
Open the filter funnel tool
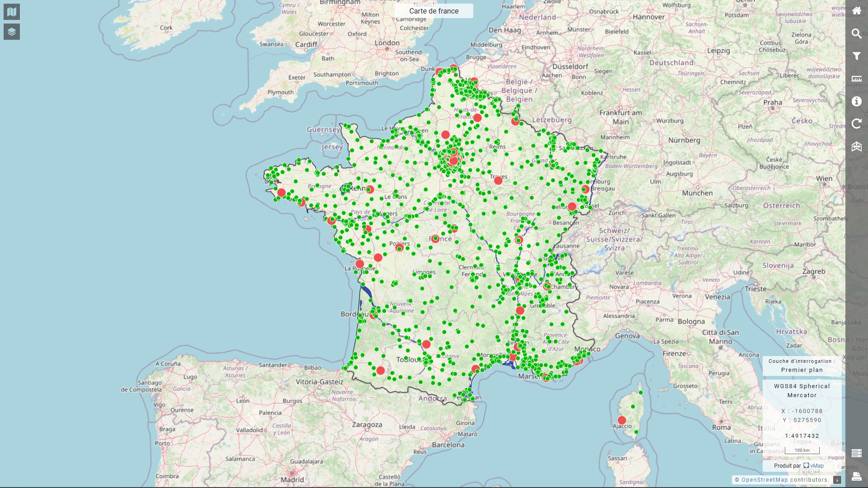(856, 56)
